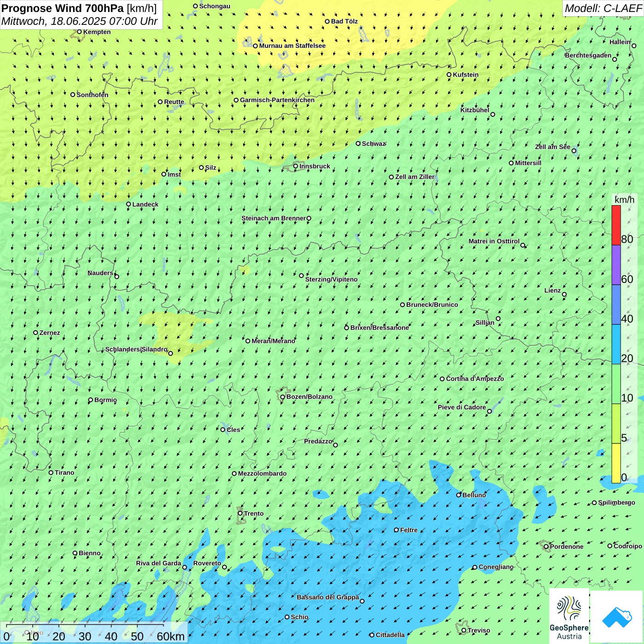The height and width of the screenshot is (644, 644).
Task: Click the 'Mittersill' label
Action: click(x=528, y=163)
